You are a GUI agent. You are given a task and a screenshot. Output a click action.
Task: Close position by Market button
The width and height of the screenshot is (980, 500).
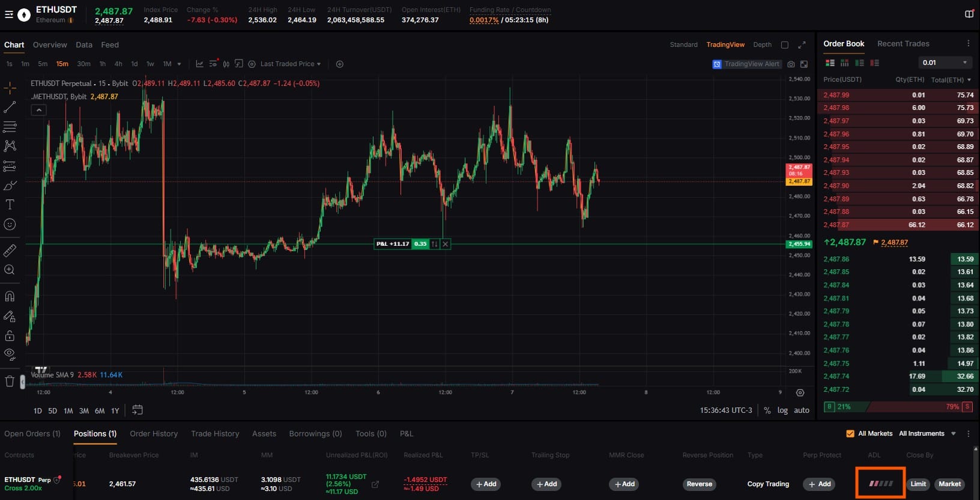pos(949,484)
